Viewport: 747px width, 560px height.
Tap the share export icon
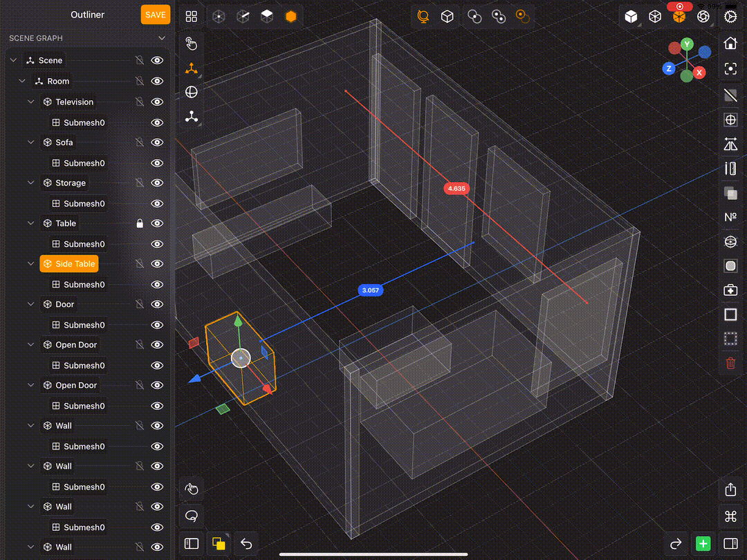(x=730, y=489)
